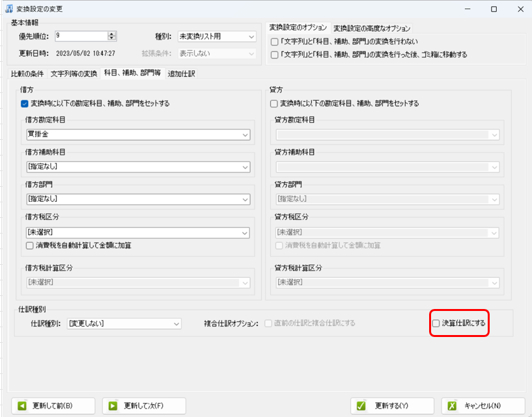Decrease 優先順位 with the spinner down arrow
Image resolution: width=532 pixels, height=417 pixels.
click(x=111, y=38)
